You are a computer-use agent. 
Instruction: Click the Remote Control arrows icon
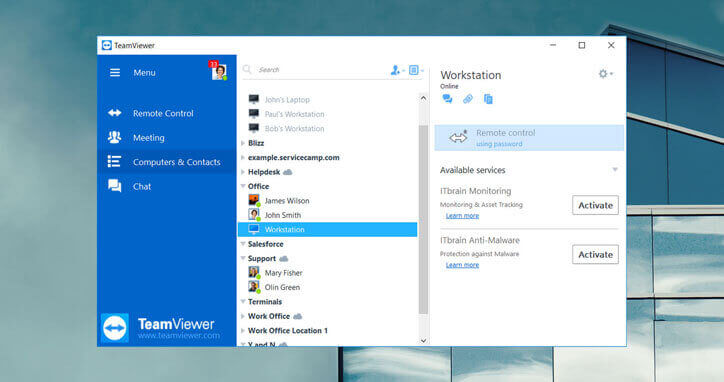click(115, 113)
